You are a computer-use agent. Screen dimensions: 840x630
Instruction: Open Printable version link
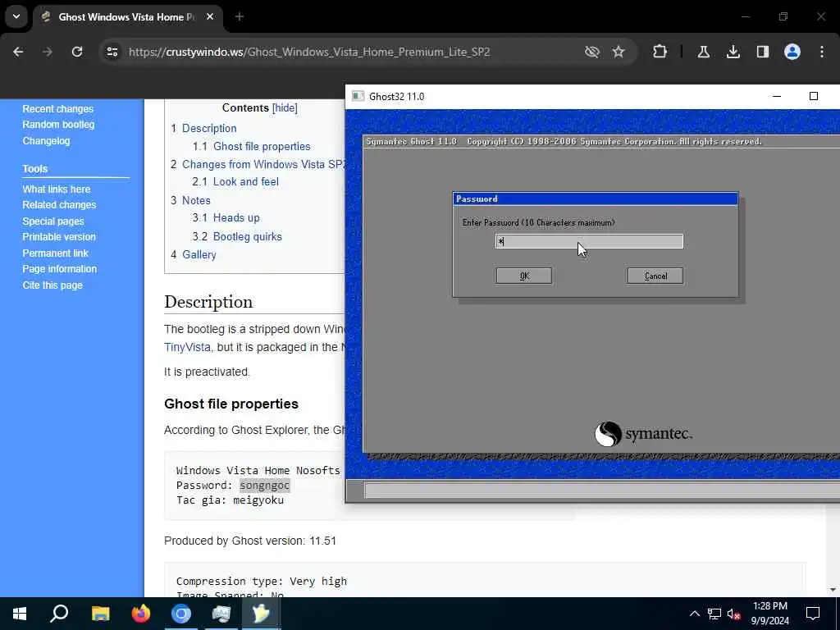point(59,237)
